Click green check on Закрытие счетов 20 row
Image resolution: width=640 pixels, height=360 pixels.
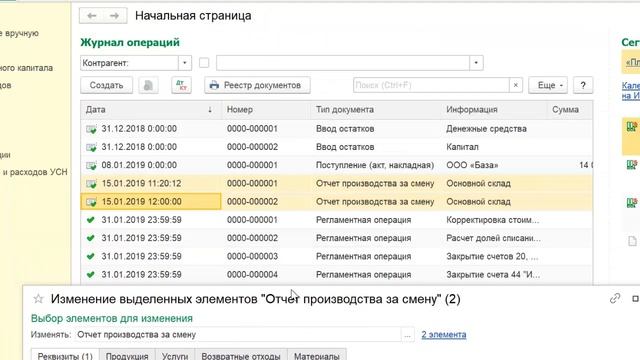point(91,256)
